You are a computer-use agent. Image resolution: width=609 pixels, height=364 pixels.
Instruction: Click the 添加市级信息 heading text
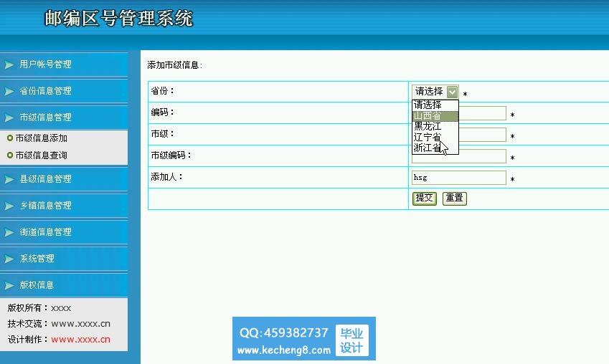pyautogui.click(x=174, y=65)
